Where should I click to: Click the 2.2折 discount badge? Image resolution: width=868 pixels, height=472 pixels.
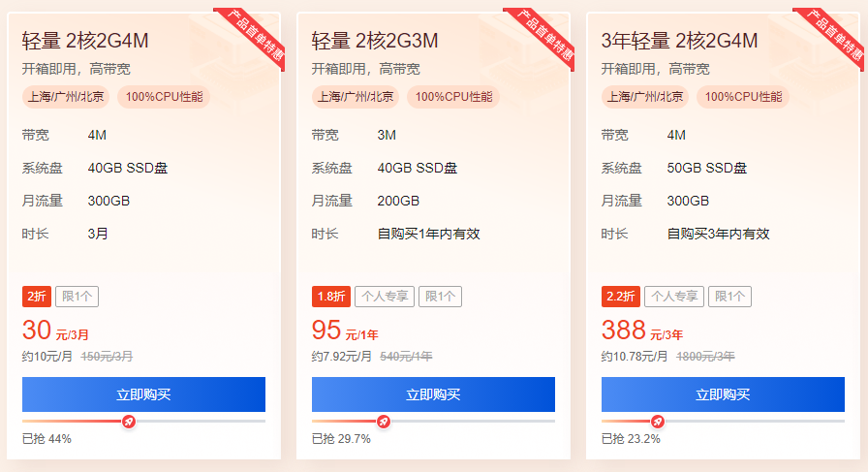pos(620,297)
